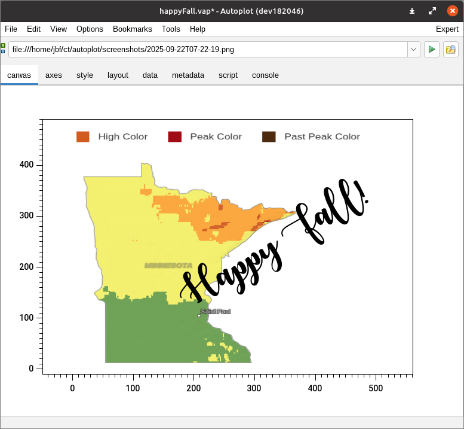This screenshot has height=429, width=464.
Task: Open the Edit menu
Action: (34, 29)
